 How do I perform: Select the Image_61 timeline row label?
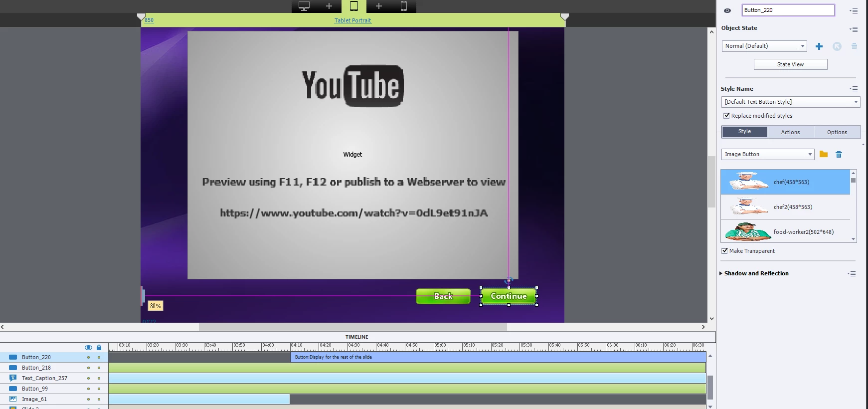coord(34,399)
